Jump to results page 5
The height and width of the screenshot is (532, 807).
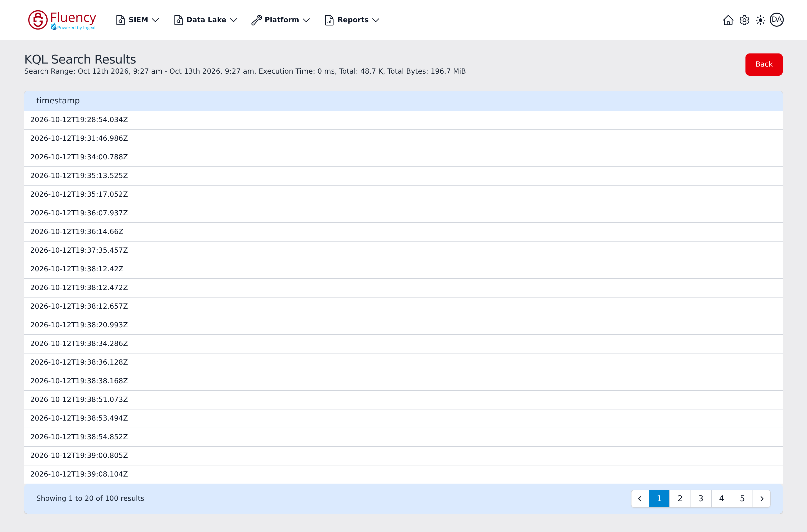tap(742, 498)
